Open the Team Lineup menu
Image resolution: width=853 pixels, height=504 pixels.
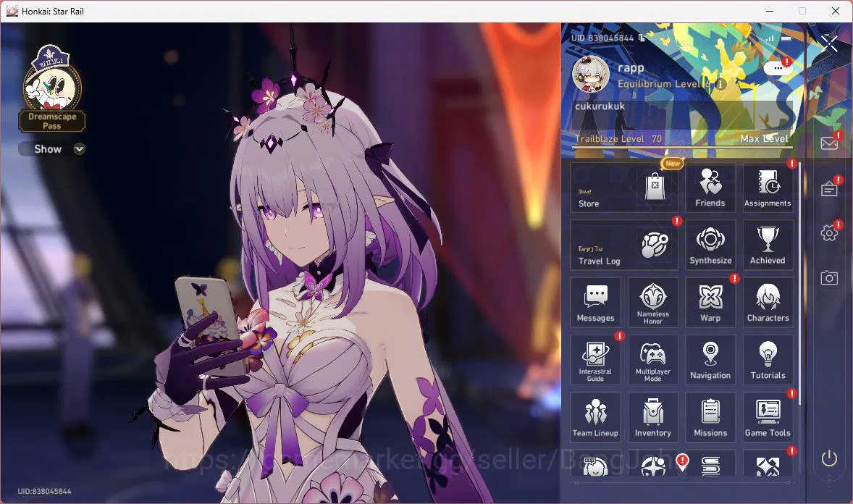tap(596, 417)
